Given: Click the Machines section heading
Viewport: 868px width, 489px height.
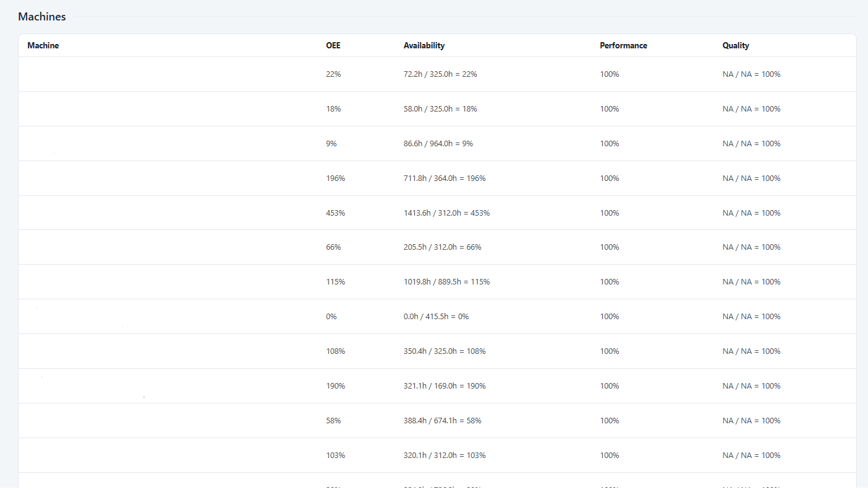Looking at the screenshot, I should [x=42, y=17].
